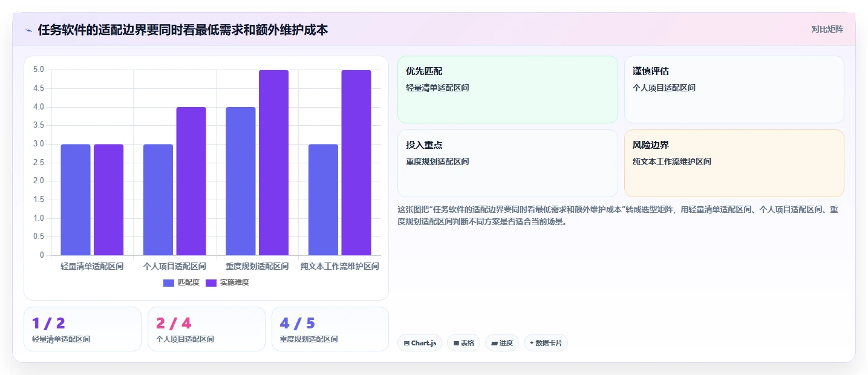Select the 表格 tag
This screenshot has width=868, height=375.
[x=464, y=343]
